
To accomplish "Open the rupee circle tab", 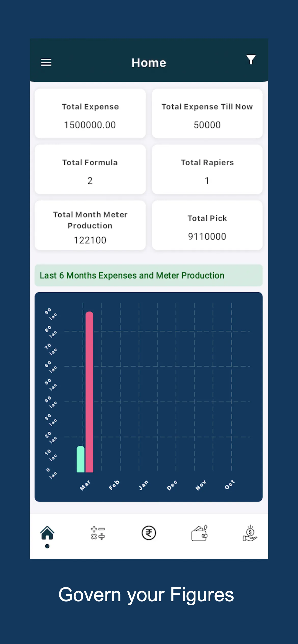I will click(149, 533).
